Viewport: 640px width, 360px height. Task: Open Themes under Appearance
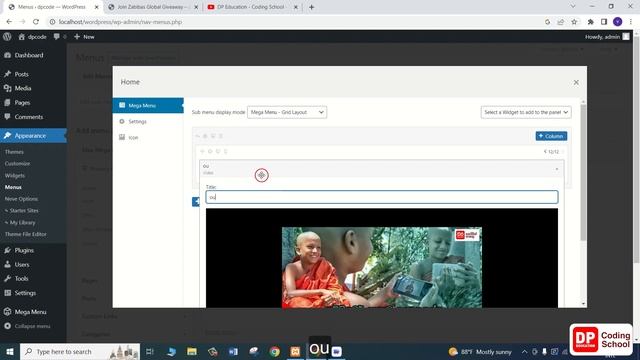[x=14, y=152]
